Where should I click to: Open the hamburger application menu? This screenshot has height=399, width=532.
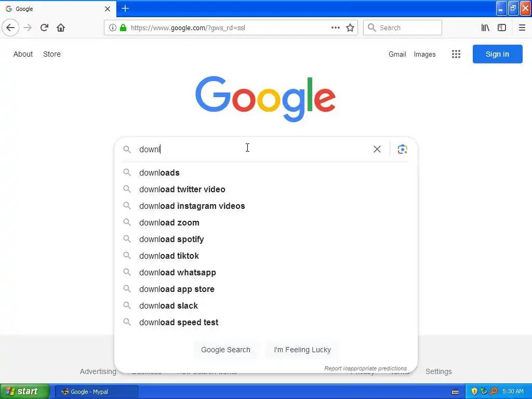522,28
